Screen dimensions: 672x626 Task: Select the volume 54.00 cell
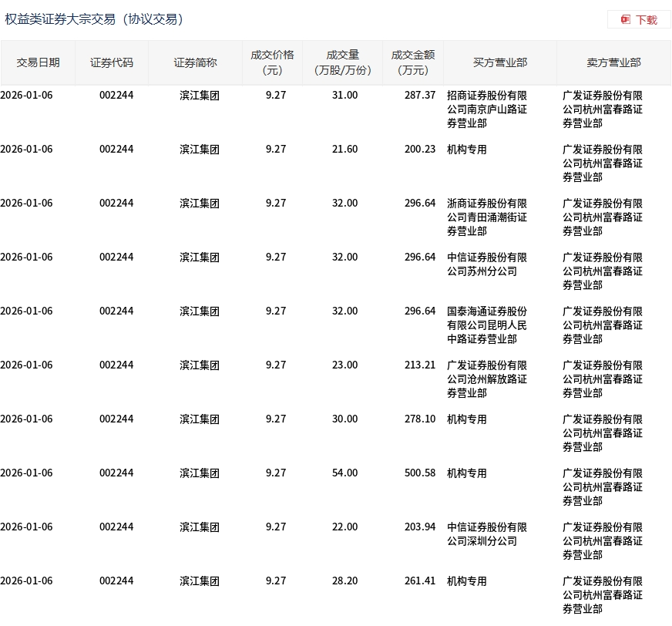coord(344,473)
